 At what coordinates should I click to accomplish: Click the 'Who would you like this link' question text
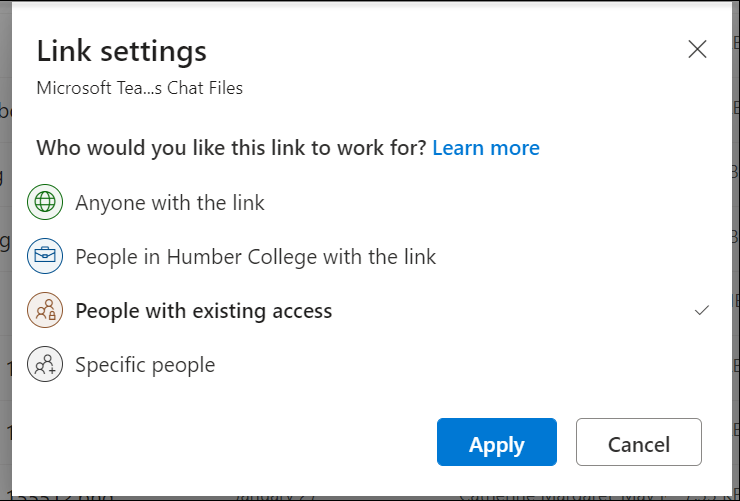coord(232,148)
